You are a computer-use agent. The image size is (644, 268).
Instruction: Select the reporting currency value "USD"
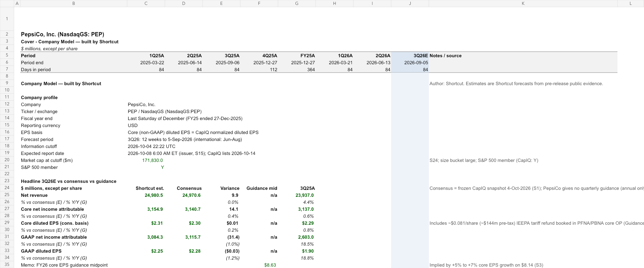point(133,125)
